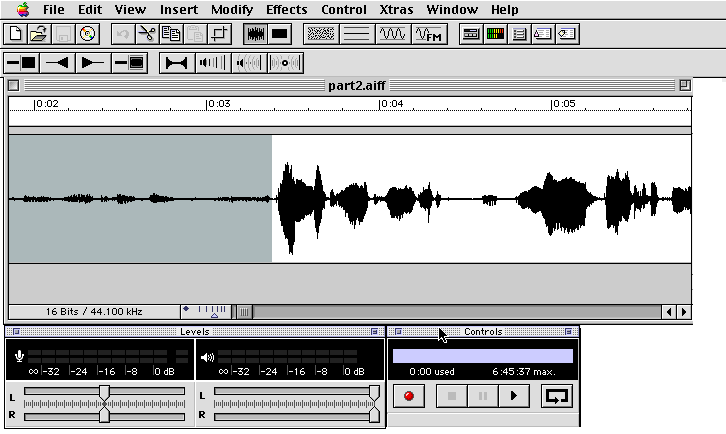Viewport: 726px width, 434px height.
Task: Open a sound file via folder icon
Action: tap(39, 34)
